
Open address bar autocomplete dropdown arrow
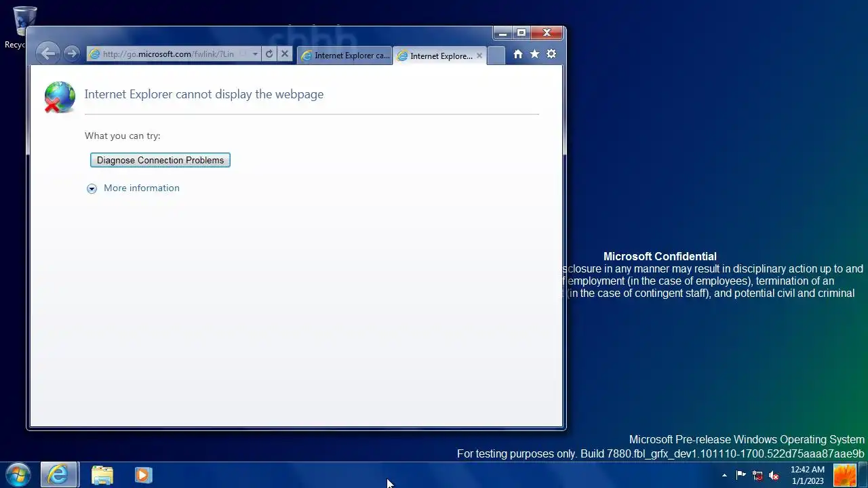point(255,54)
